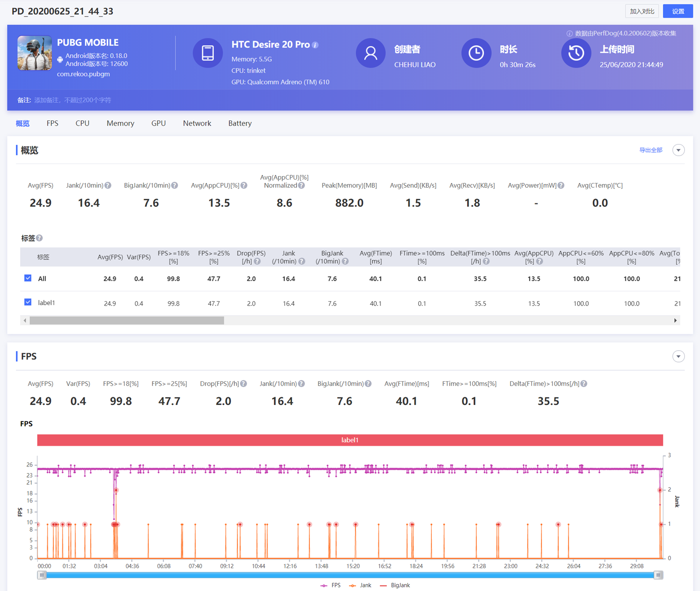Switch to the Memory tab

tap(120, 123)
